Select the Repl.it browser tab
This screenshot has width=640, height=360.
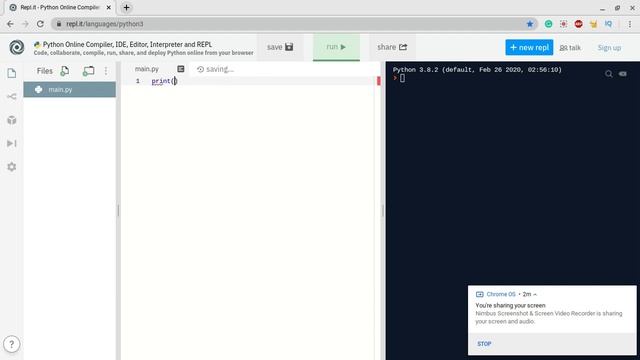pos(60,7)
